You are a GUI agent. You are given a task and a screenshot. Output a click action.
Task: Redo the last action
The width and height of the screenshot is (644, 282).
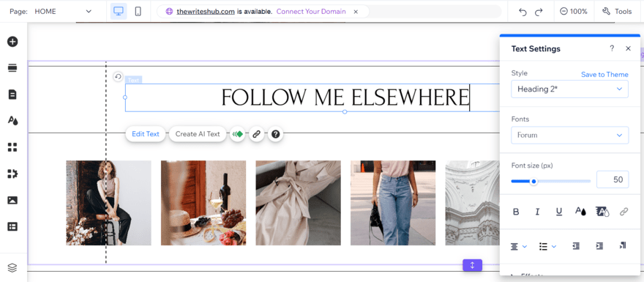click(539, 12)
